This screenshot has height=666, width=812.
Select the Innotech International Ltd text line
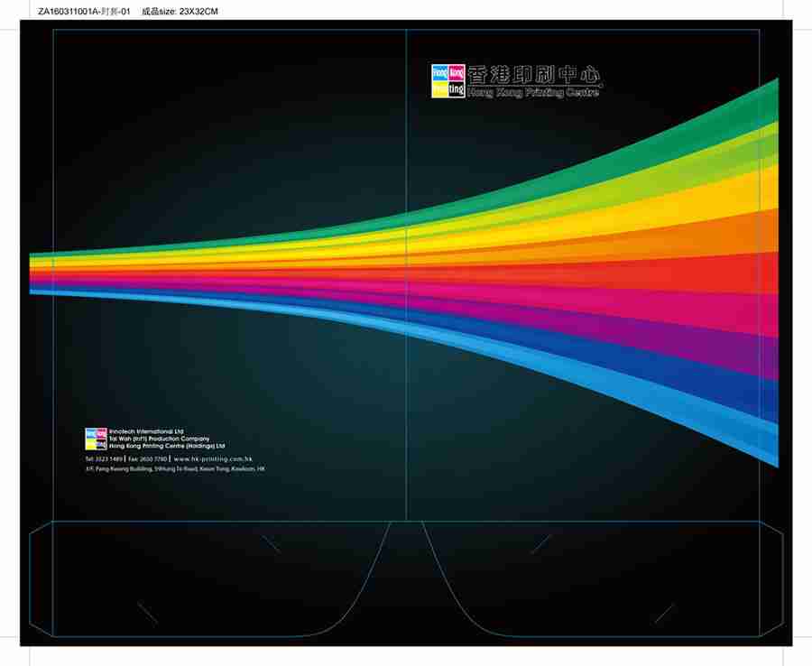coord(145,431)
